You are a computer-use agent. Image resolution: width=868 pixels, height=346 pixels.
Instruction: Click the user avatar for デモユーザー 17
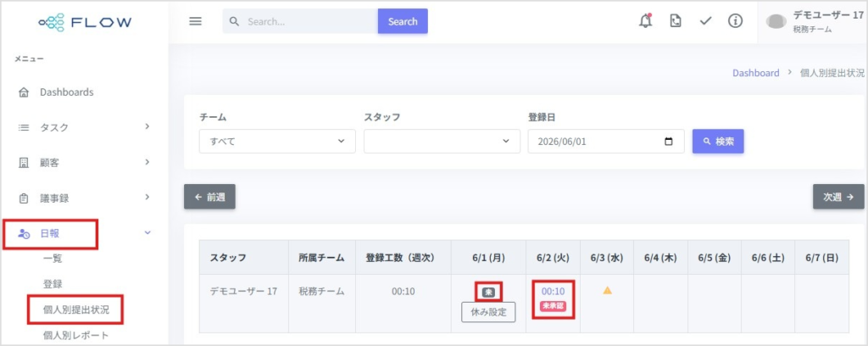pos(776,21)
